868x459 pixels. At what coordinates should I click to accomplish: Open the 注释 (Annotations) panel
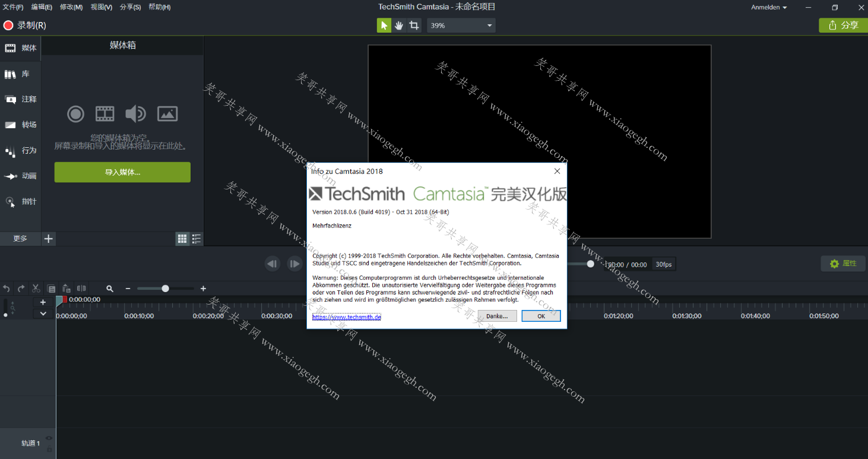[21, 99]
